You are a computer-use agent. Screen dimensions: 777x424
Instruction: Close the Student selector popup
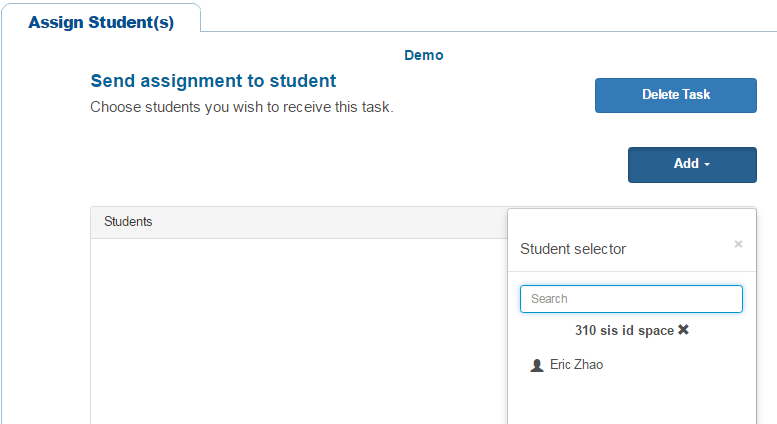click(x=738, y=244)
